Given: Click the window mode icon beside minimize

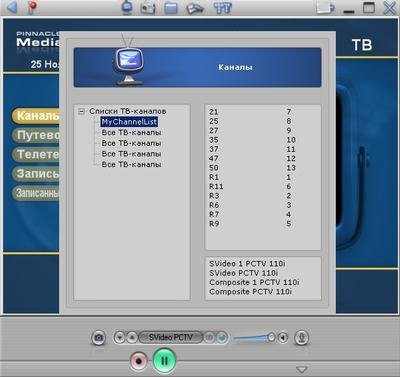Looking at the screenshot, I should coord(325,7).
